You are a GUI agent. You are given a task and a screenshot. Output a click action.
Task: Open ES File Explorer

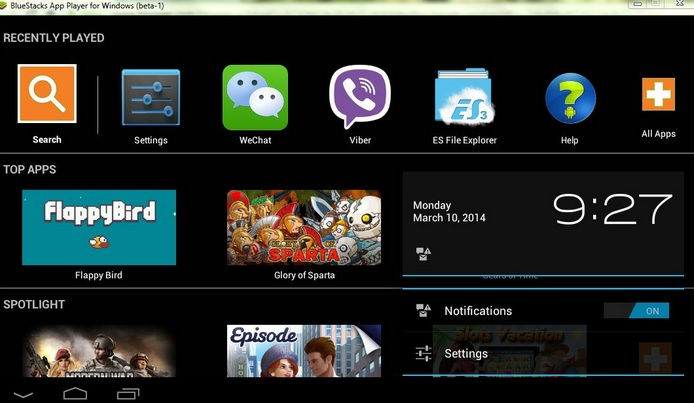(x=464, y=96)
